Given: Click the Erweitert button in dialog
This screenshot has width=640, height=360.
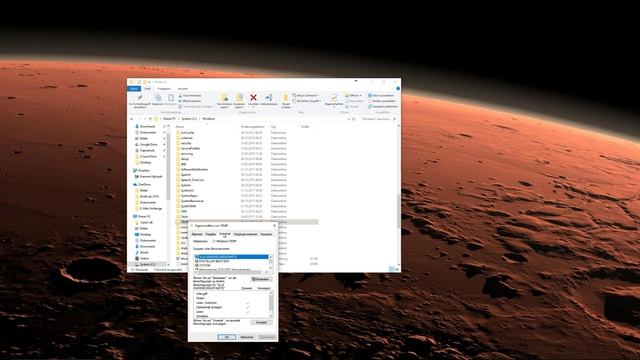Looking at the screenshot, I should pos(261,322).
